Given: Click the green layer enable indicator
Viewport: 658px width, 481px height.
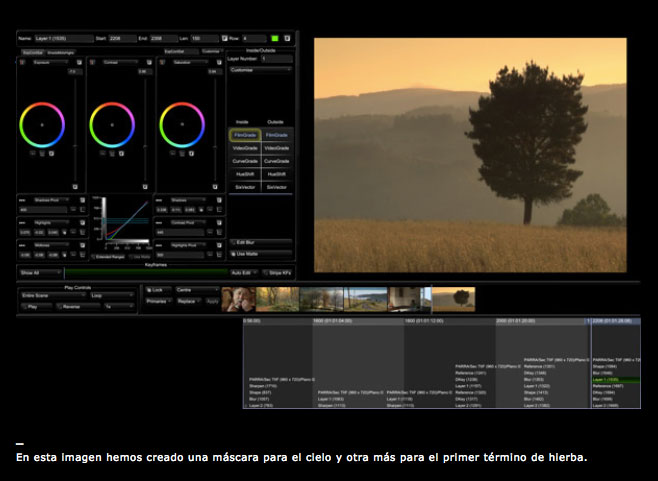Looking at the screenshot, I should 275,38.
